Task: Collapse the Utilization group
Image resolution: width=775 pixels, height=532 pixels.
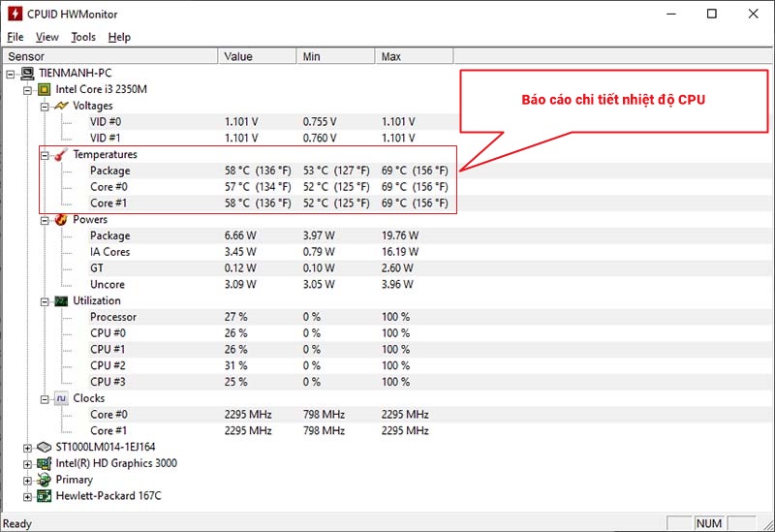Action: pyautogui.click(x=45, y=301)
